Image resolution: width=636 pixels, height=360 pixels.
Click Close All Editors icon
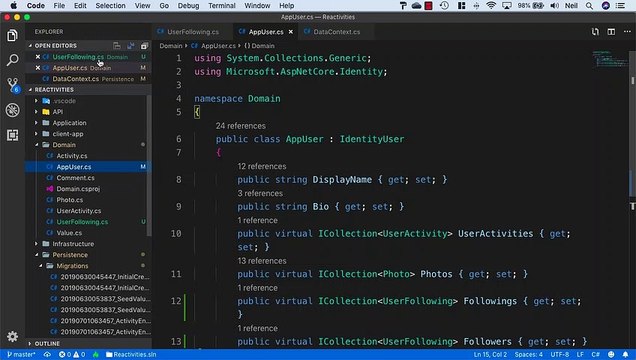144,45
